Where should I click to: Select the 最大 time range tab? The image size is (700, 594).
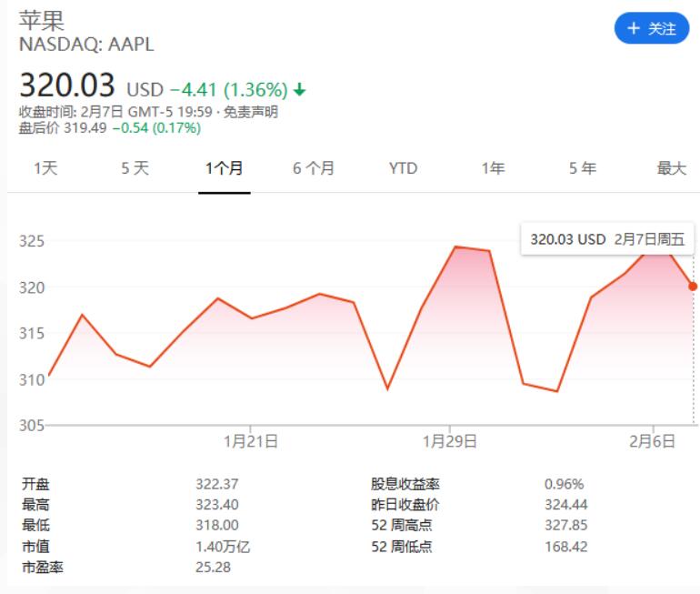(672, 168)
